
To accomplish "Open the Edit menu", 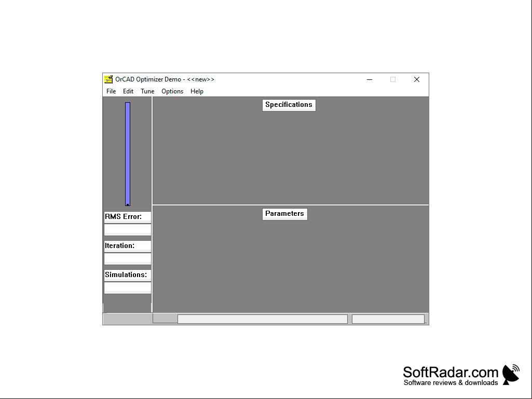I will pyautogui.click(x=128, y=91).
